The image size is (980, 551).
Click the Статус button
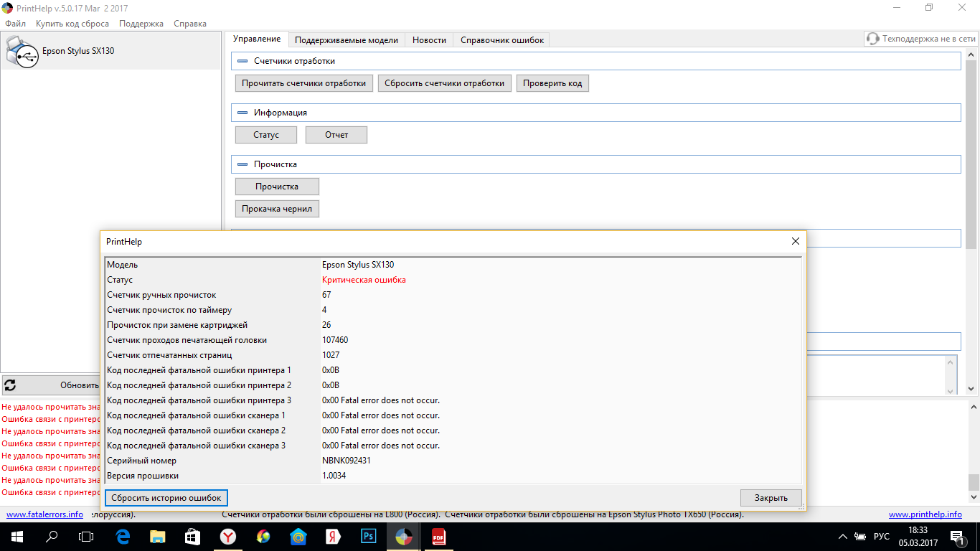point(266,135)
